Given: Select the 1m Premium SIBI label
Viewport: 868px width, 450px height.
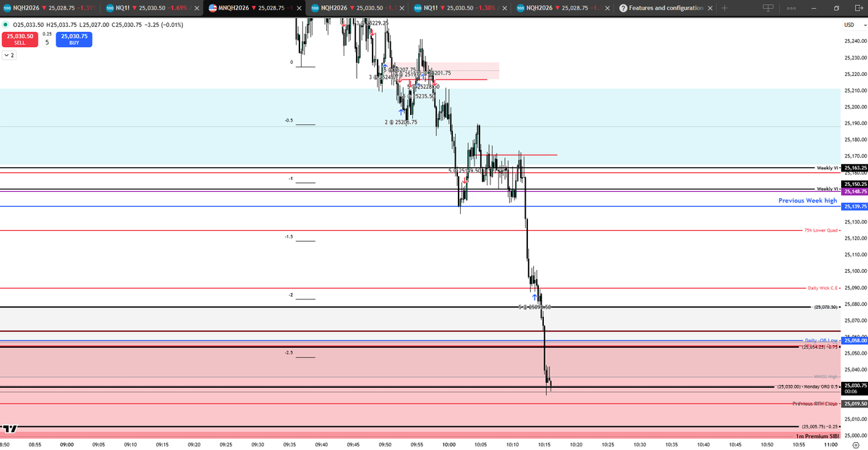Looking at the screenshot, I should (x=817, y=436).
